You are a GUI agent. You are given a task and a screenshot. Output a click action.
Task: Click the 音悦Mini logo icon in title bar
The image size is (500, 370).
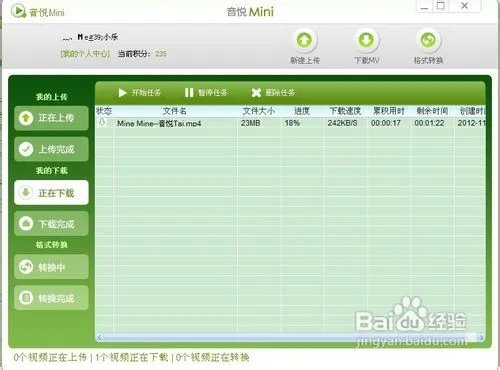tap(18, 11)
